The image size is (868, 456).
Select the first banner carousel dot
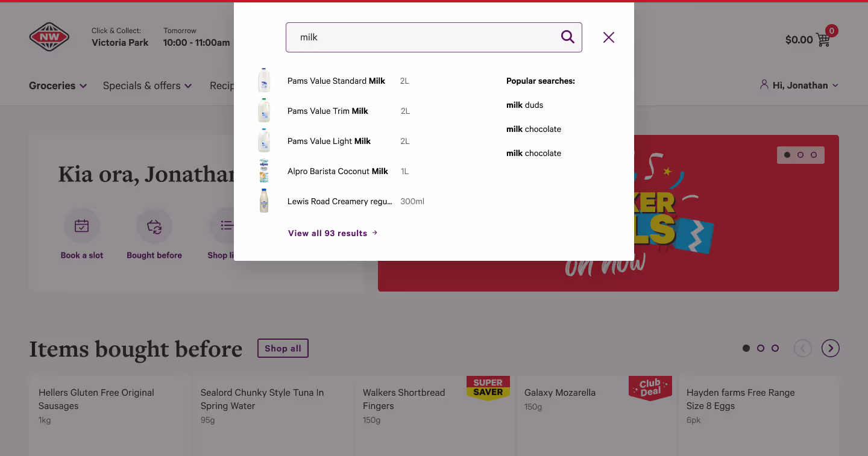click(787, 155)
